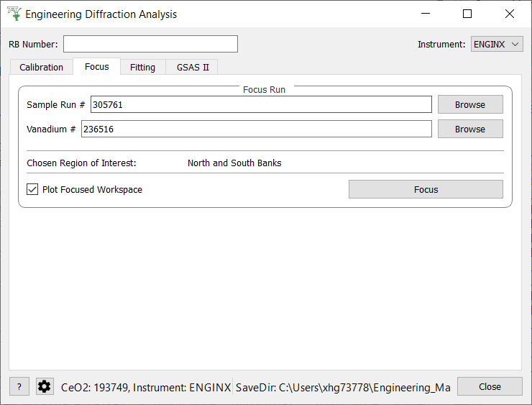Browse for a Vanadium file

(x=470, y=129)
